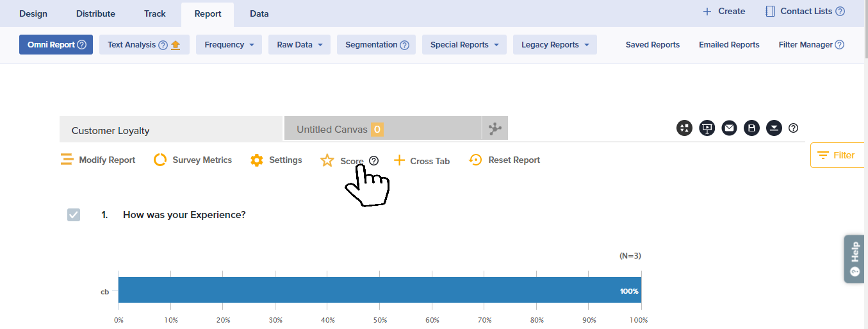Screen dimensions: 868x329
Task: Click the shapes widget icon in toolbar
Action: coord(684,128)
